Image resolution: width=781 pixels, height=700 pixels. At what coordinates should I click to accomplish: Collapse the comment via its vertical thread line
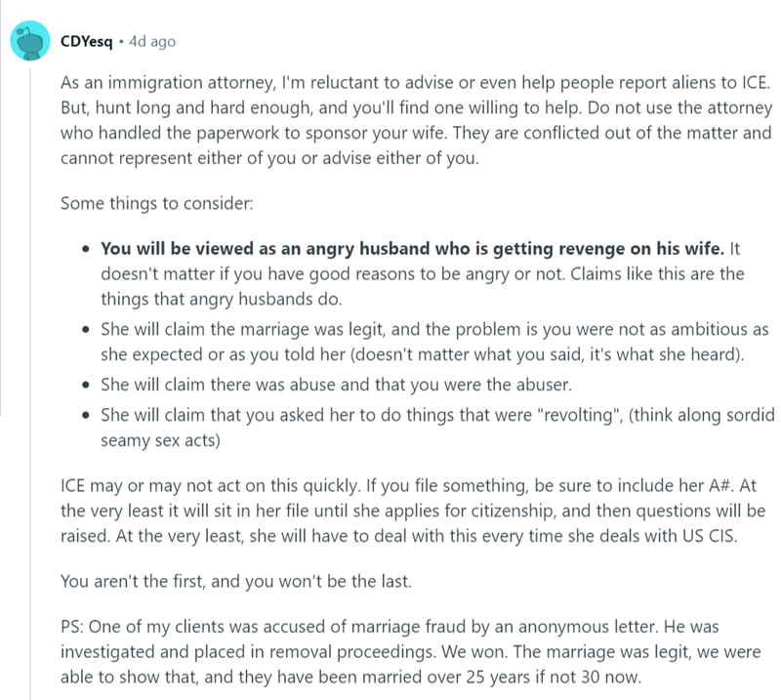[30, 384]
